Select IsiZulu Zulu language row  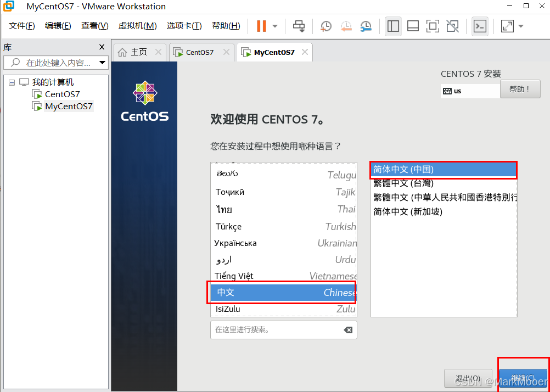pyautogui.click(x=284, y=309)
